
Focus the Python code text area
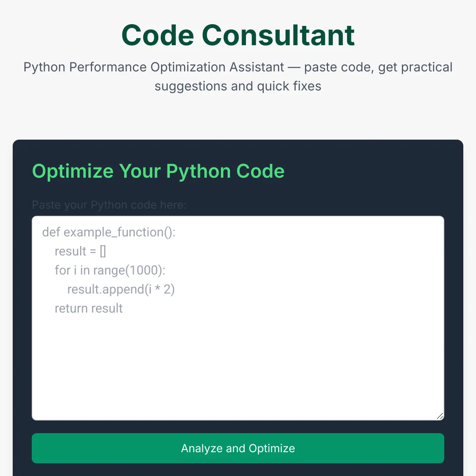coord(238,357)
